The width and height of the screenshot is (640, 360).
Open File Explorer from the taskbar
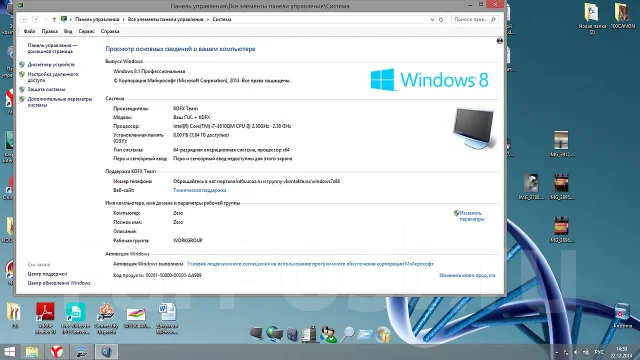[32, 352]
